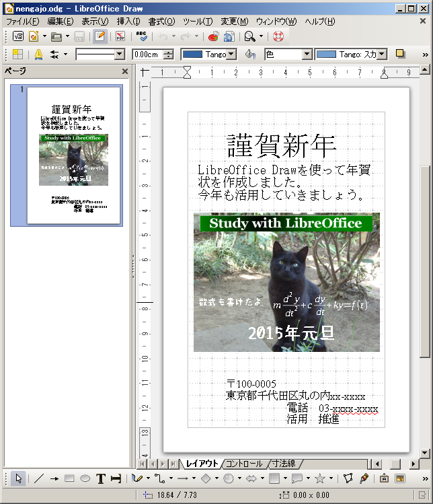Choose the Select arrow tool
The height and width of the screenshot is (504, 433).
19,478
